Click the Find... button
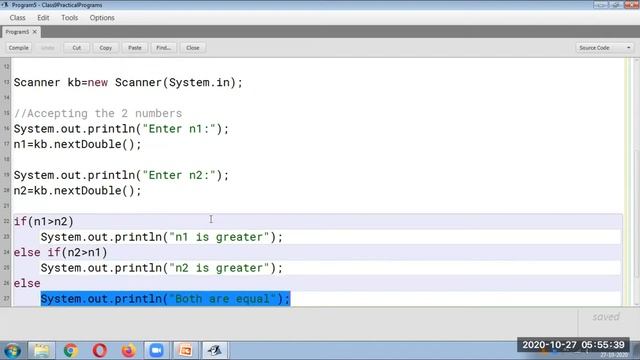Screen dimensions: 640x360 164,48
